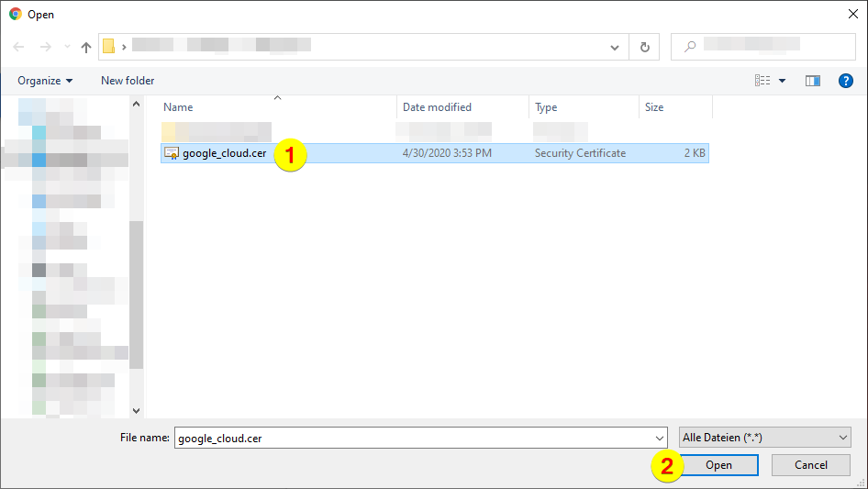The image size is (868, 489).
Task: Click the Help question mark icon
Action: click(x=846, y=81)
